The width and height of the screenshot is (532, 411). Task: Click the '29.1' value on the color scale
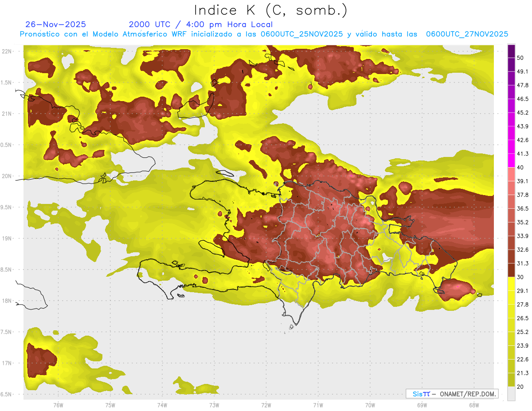pyautogui.click(x=523, y=291)
